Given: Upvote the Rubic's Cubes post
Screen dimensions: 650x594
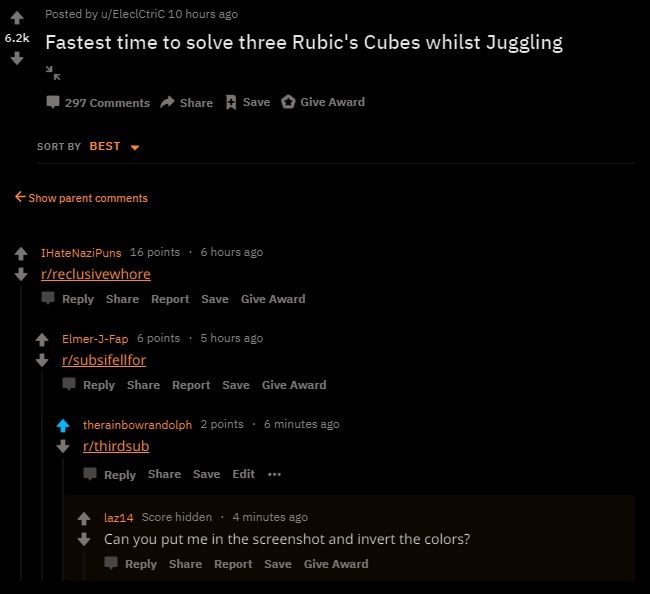Looking at the screenshot, I should (17, 18).
